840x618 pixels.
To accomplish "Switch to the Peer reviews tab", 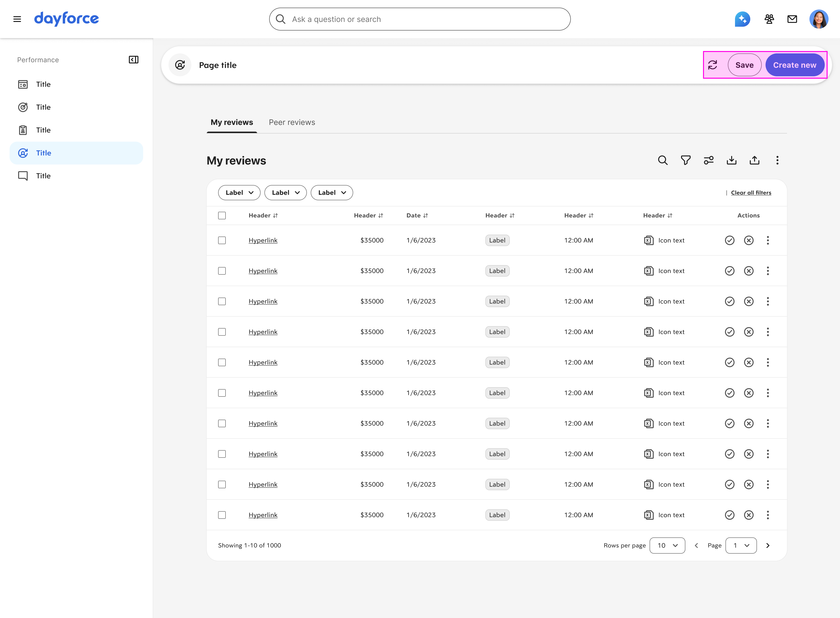I will point(292,122).
